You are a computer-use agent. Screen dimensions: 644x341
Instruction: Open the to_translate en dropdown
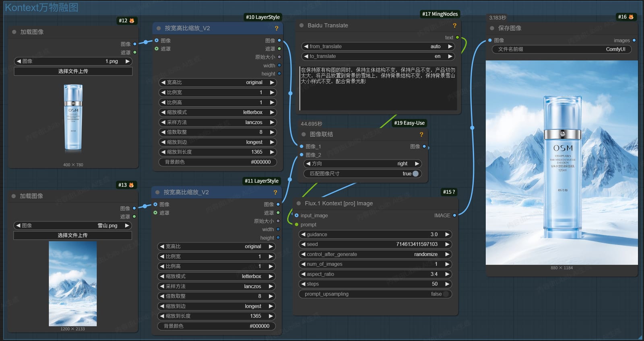pos(378,56)
